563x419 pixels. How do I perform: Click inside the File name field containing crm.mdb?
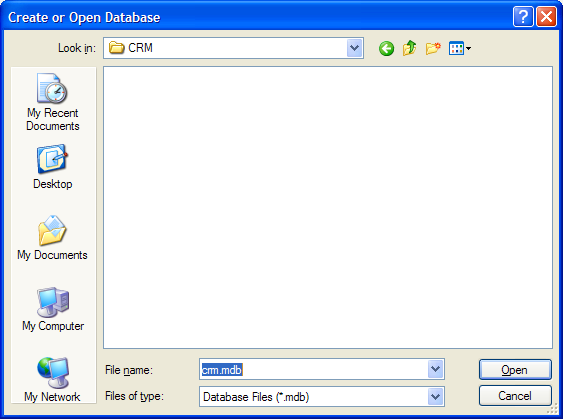[314, 369]
